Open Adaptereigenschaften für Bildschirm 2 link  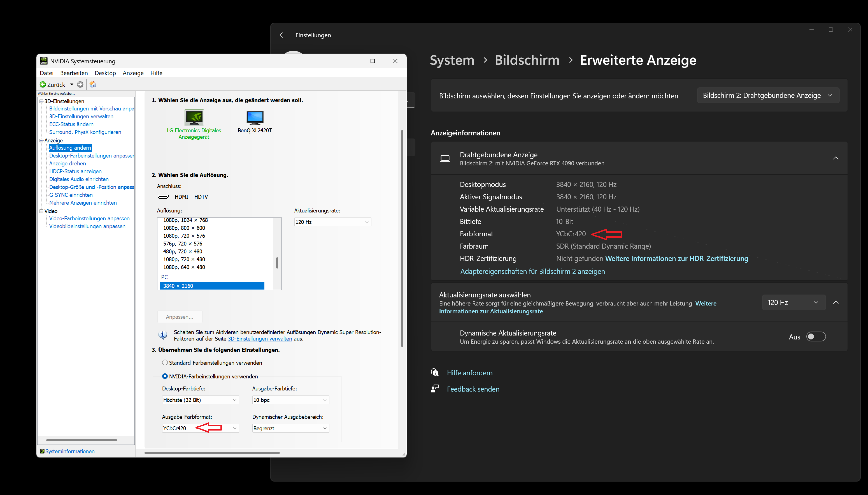[532, 271]
